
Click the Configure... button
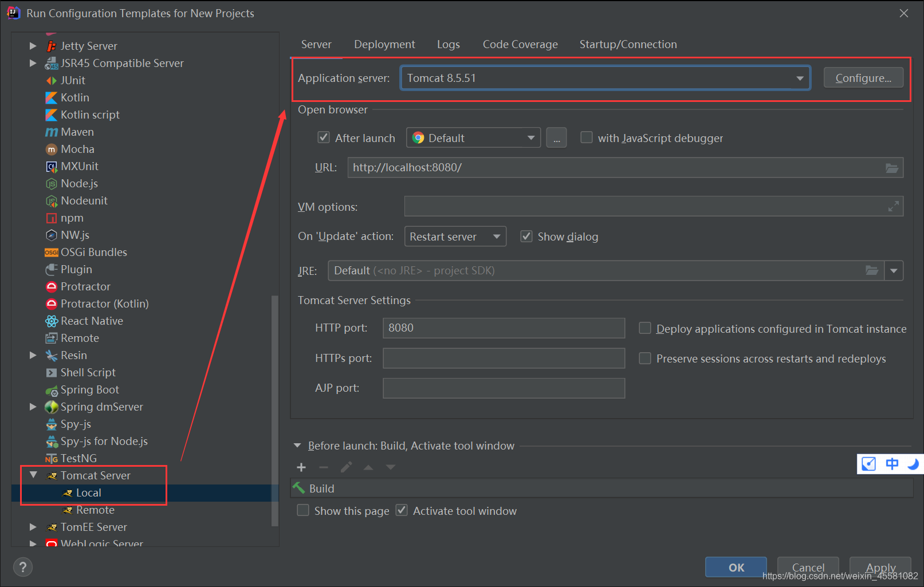click(863, 78)
